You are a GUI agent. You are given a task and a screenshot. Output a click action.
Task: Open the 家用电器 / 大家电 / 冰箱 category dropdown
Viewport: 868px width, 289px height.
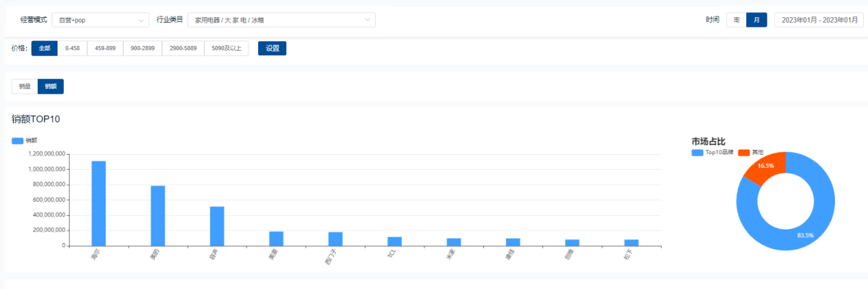pos(281,21)
